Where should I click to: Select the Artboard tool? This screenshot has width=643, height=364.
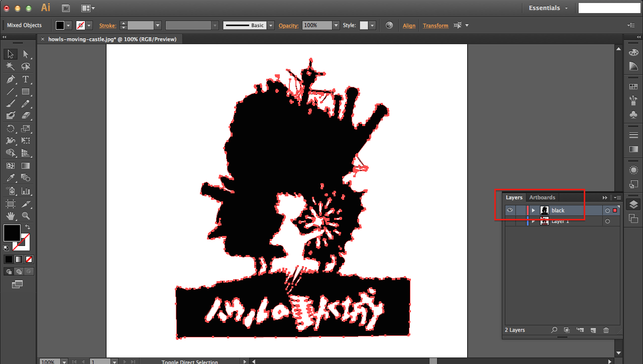pos(11,204)
